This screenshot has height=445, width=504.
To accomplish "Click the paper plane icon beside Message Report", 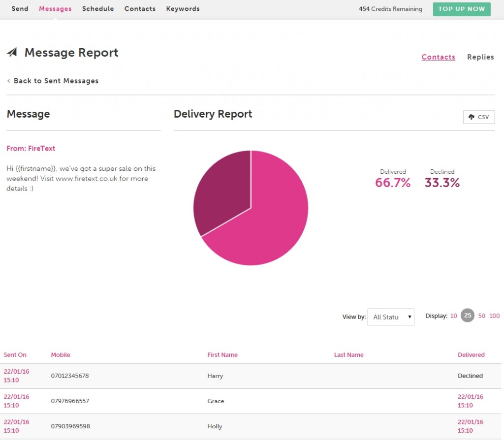I will (12, 52).
